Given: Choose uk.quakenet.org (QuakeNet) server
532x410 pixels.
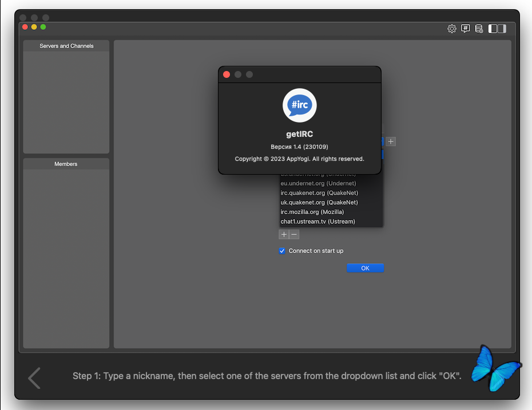Looking at the screenshot, I should (319, 202).
